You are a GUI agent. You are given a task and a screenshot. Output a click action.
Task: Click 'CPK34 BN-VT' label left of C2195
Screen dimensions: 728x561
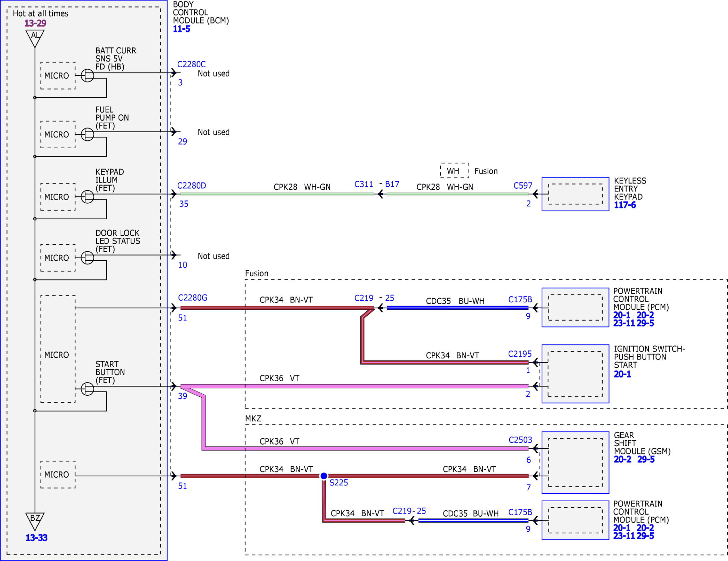pyautogui.click(x=453, y=355)
